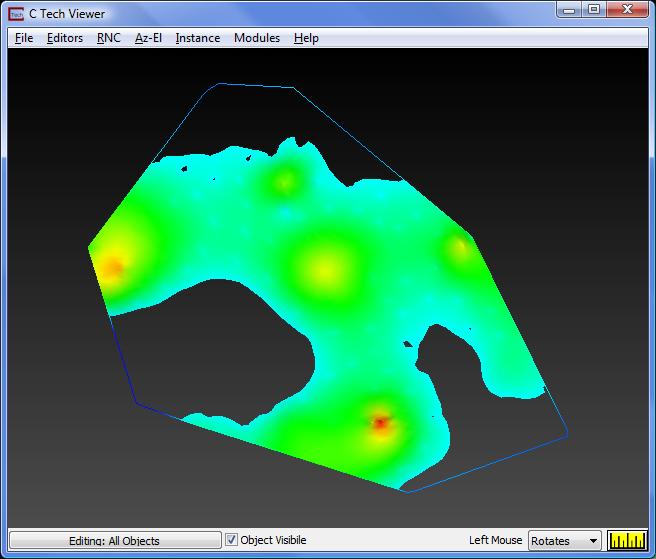Screen dimensions: 656x559
Task: Open the Instance menu
Action: [x=198, y=38]
